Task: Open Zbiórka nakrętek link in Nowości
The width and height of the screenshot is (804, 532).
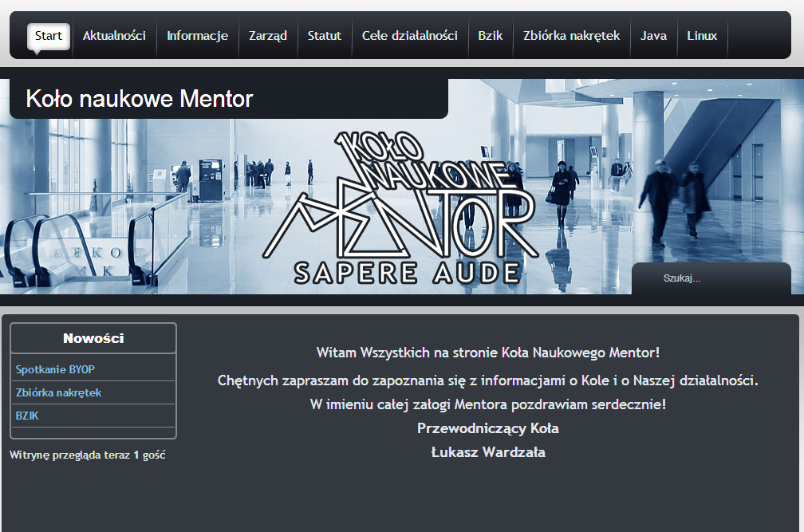Action: click(58, 392)
